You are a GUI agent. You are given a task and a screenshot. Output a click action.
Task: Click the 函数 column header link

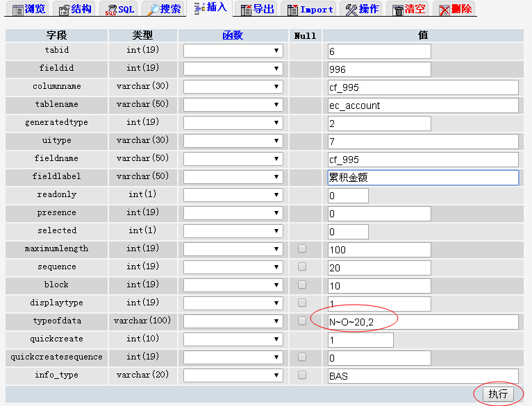click(233, 35)
